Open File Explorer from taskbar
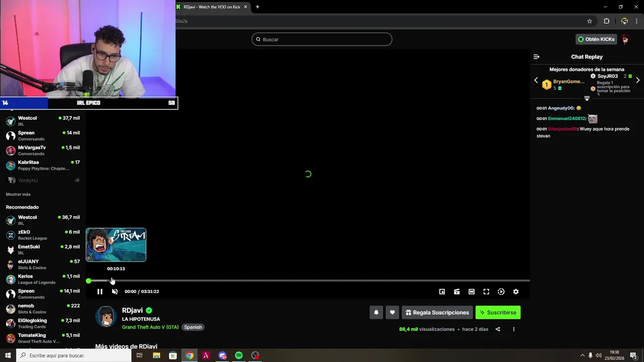Viewport: 644px width, 362px height. tap(156, 355)
